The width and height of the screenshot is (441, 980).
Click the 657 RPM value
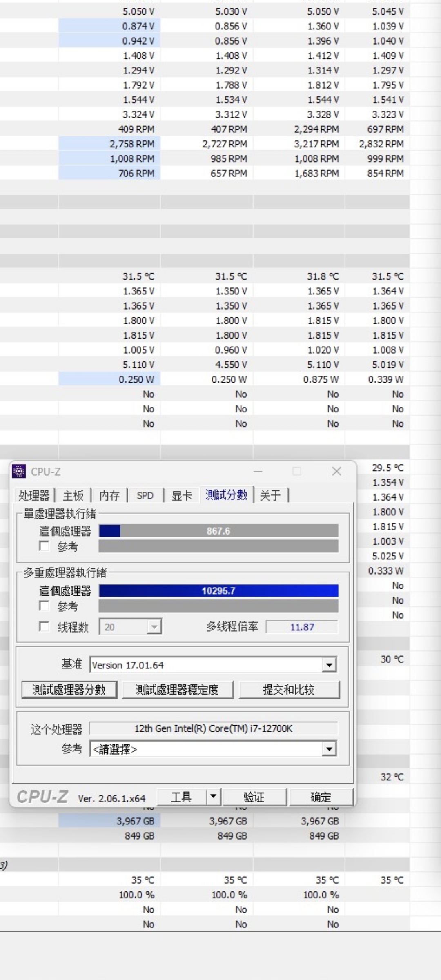click(x=229, y=173)
